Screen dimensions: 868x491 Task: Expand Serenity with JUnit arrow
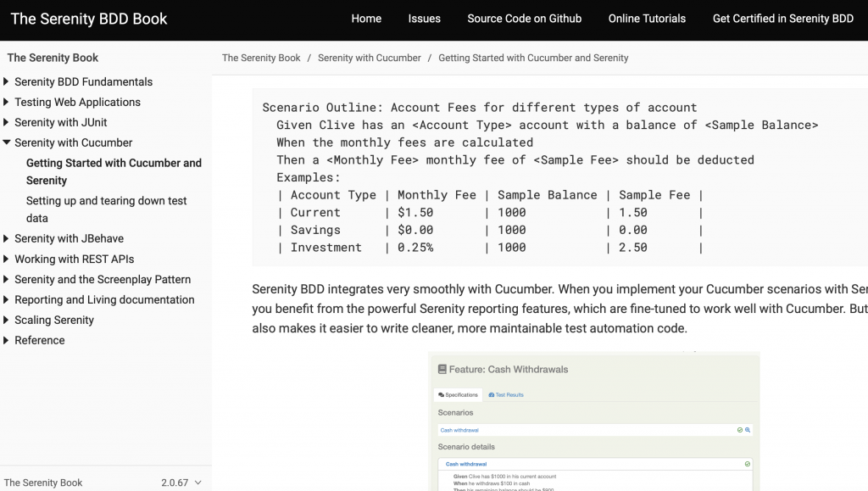6,122
